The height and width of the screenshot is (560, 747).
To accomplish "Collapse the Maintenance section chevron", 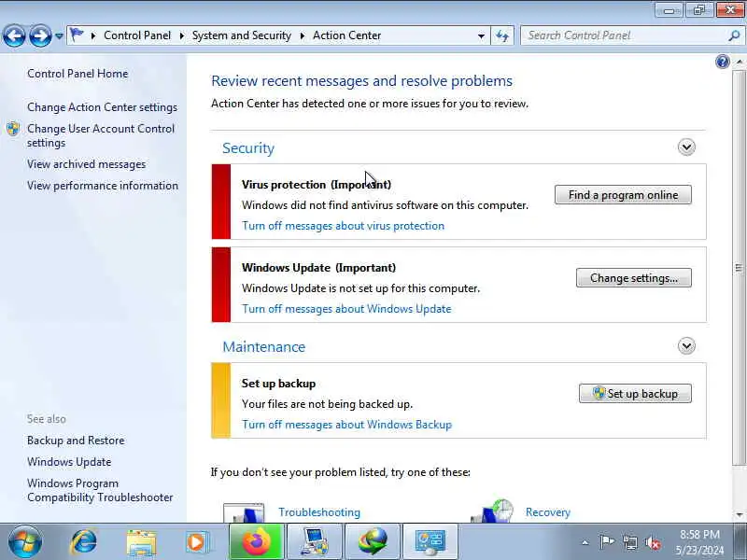I will [x=686, y=345].
